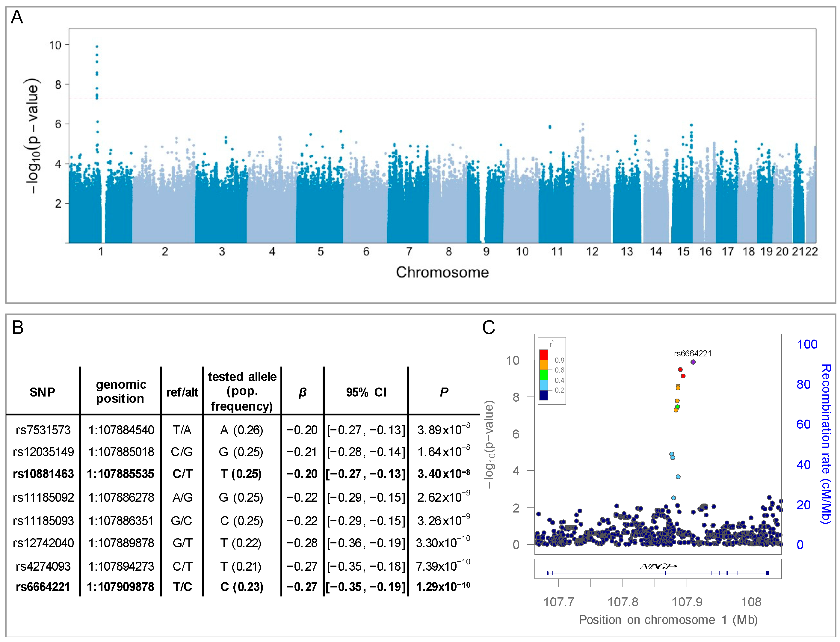Image resolution: width=840 pixels, height=642 pixels.
Task: Click the topmost chromosome 1 Manhattan point
Action: pyautogui.click(x=97, y=47)
